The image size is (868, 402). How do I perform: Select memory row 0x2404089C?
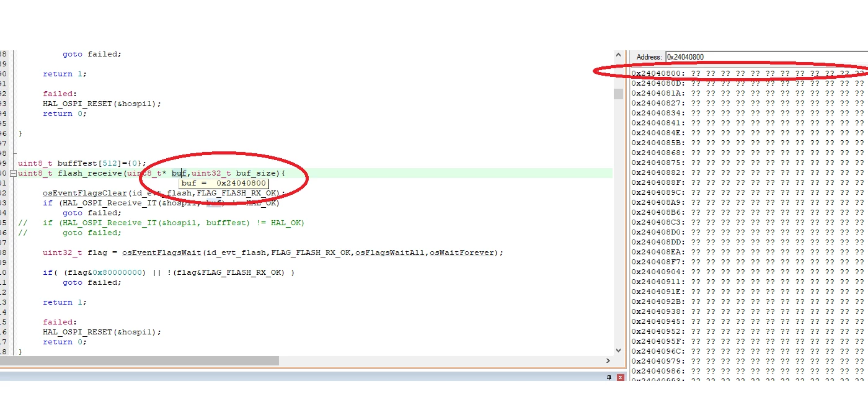748,192
